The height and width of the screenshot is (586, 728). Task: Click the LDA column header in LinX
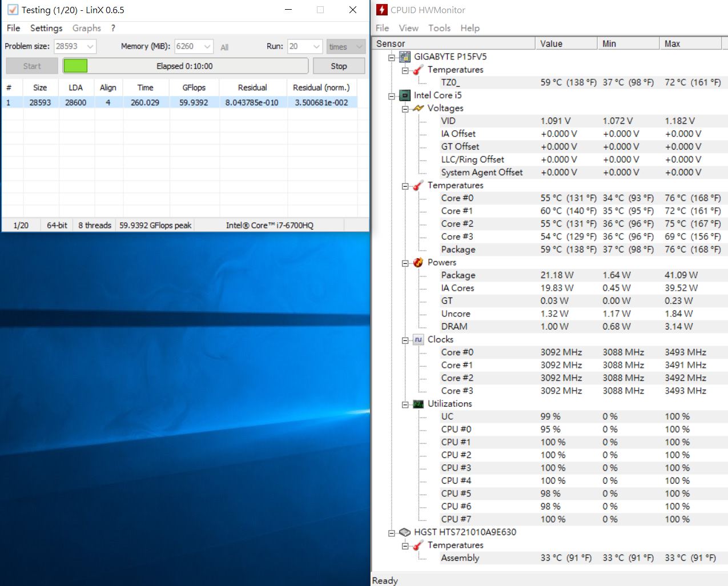click(75, 87)
